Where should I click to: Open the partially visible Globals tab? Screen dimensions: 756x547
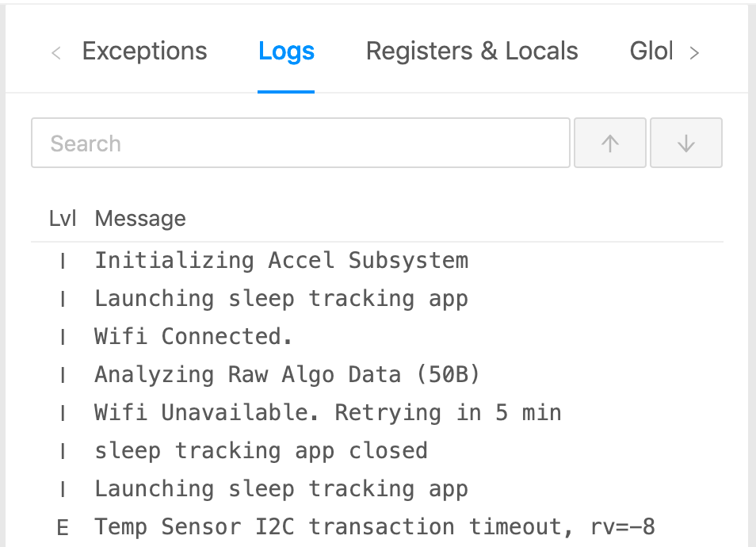[651, 52]
